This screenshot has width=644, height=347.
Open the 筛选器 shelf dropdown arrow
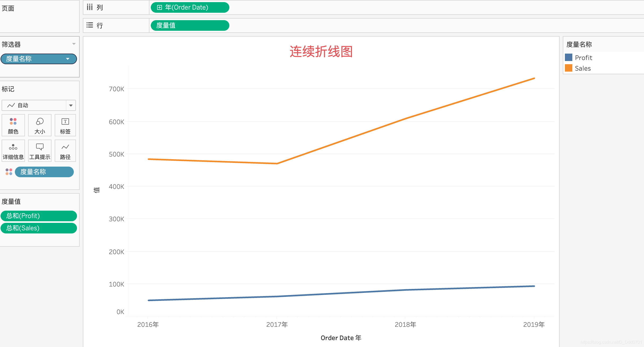74,44
